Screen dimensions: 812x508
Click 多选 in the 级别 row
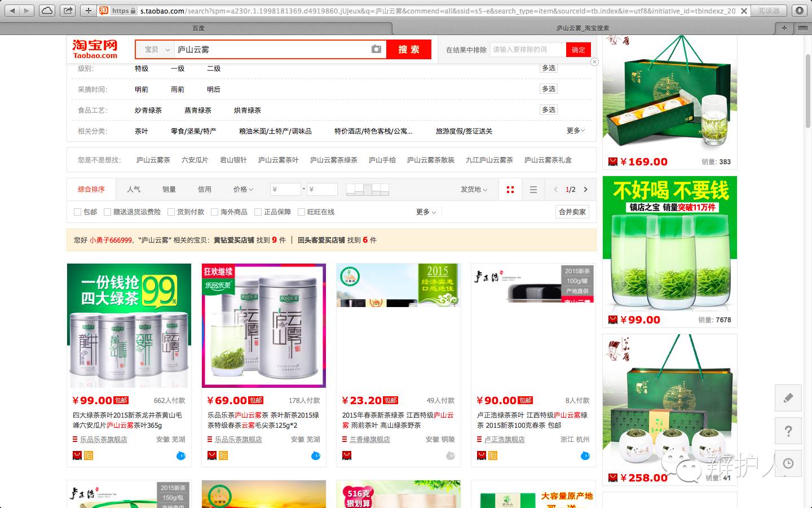pyautogui.click(x=549, y=68)
